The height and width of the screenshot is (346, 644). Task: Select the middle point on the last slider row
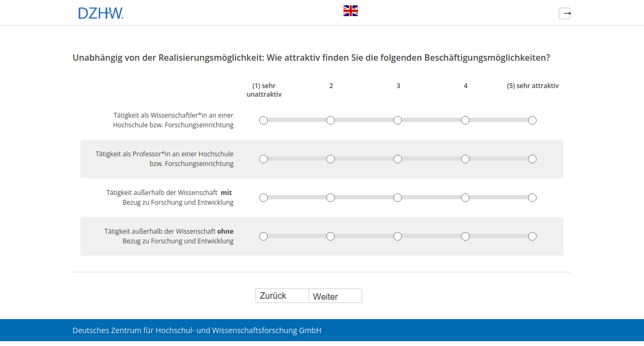(398, 236)
